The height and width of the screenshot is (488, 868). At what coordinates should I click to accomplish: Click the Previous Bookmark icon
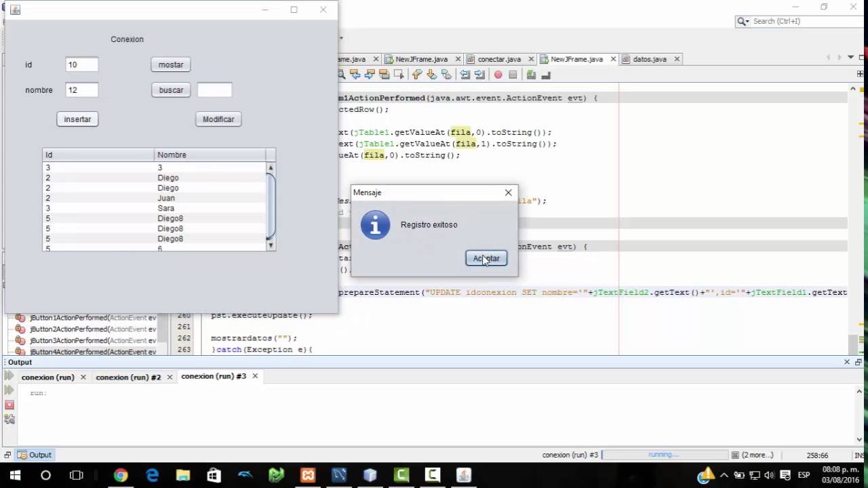(416, 75)
